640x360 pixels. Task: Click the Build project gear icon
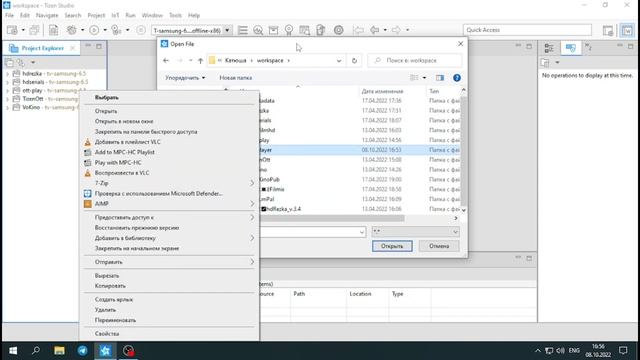click(72, 30)
